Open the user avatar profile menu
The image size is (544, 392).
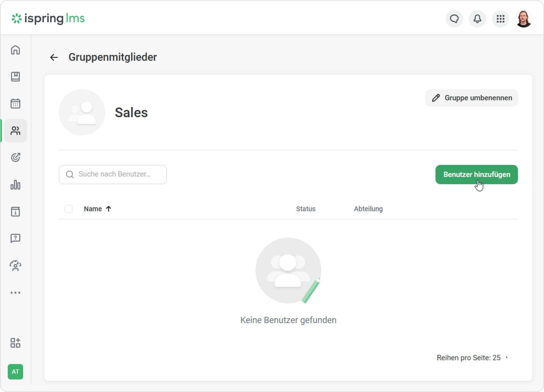click(x=524, y=19)
